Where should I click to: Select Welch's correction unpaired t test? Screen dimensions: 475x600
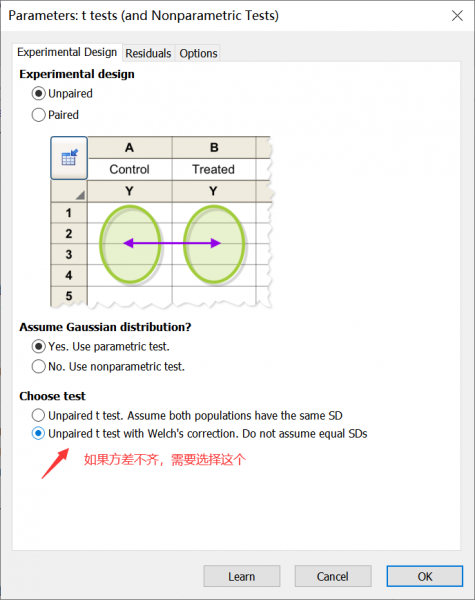(x=199, y=434)
